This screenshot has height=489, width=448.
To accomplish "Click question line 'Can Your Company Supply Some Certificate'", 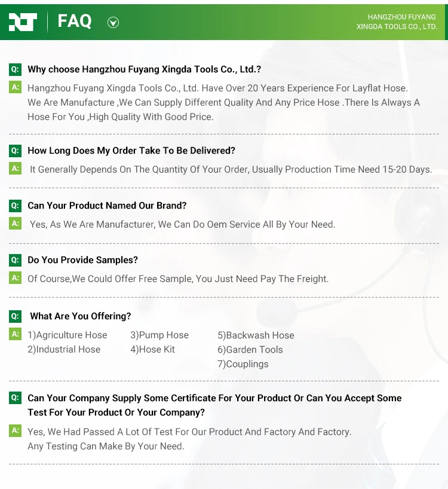I will point(214,398).
